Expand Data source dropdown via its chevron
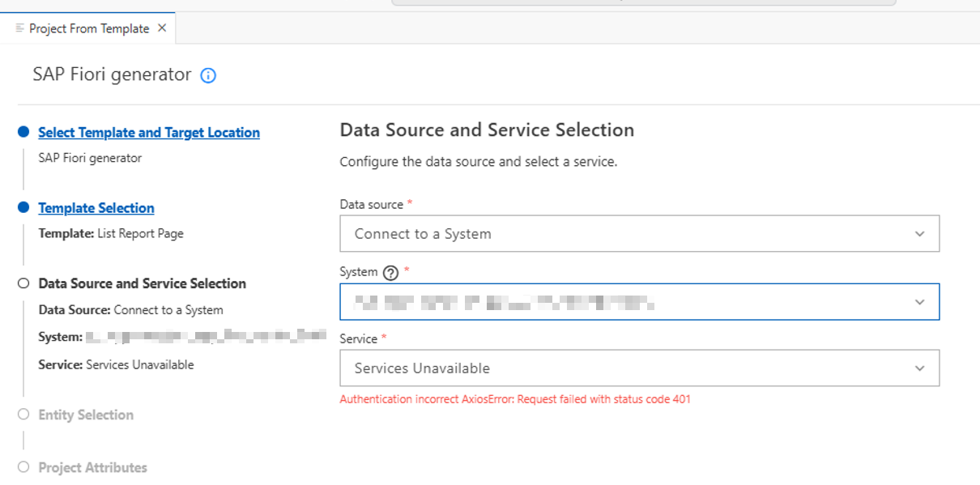Image resolution: width=980 pixels, height=485 pixels. 919,234
